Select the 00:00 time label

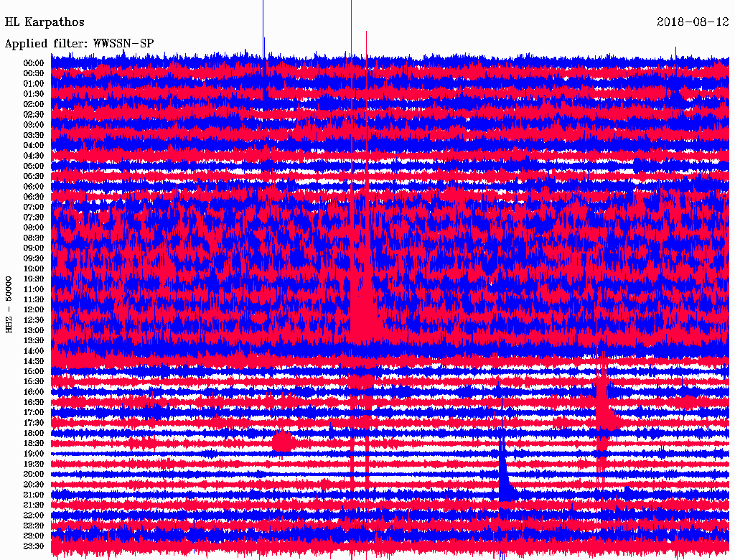tap(34, 63)
